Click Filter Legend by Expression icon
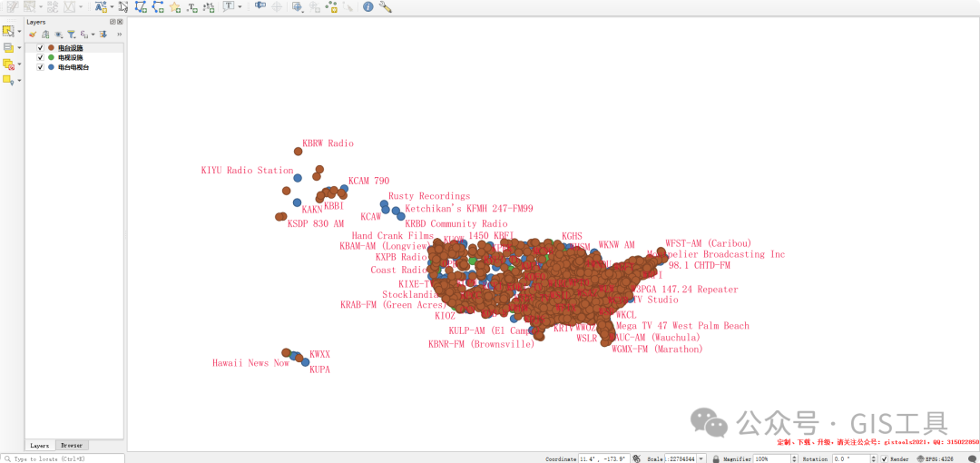Image resolution: width=980 pixels, height=463 pixels. click(84, 34)
